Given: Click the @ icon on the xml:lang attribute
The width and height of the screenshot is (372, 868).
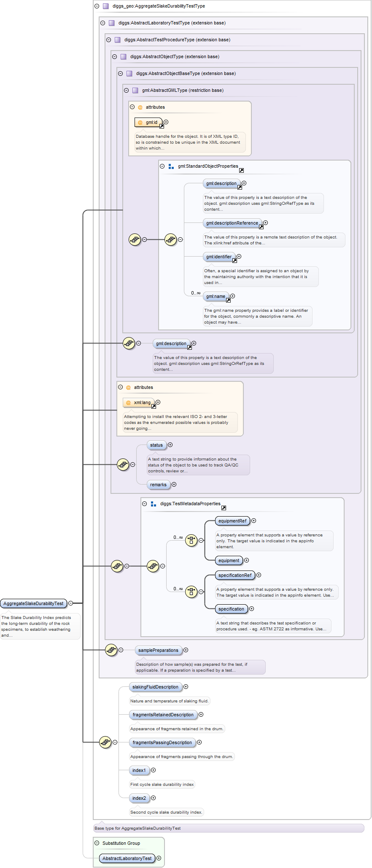Looking at the screenshot, I should pyautogui.click(x=129, y=403).
